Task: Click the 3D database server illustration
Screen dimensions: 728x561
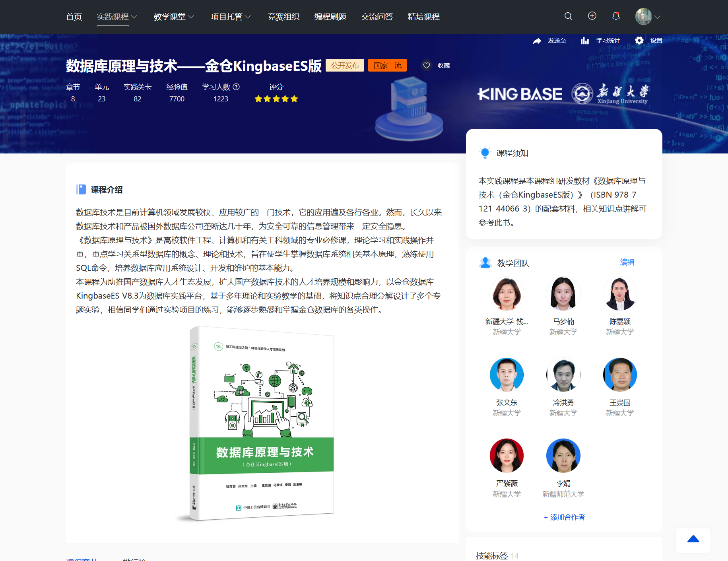Action: click(x=410, y=108)
